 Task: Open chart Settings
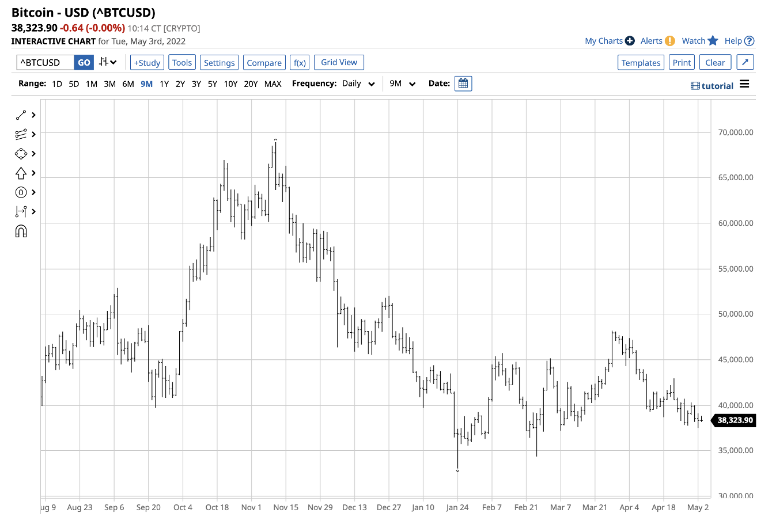tap(220, 63)
